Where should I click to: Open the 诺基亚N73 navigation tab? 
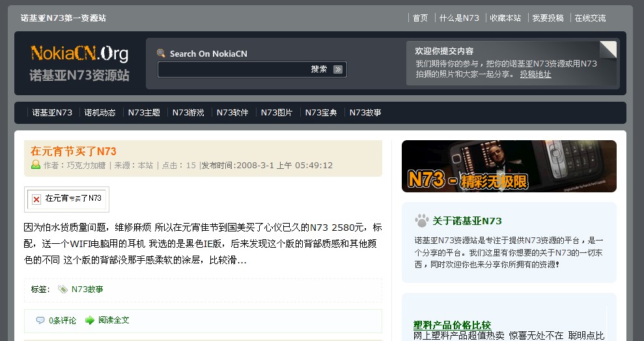(x=52, y=113)
